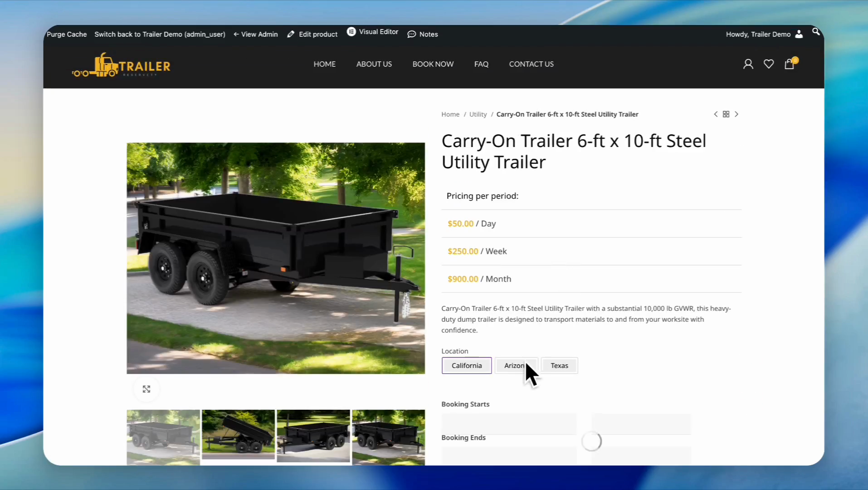Click the Edit product link text
The image size is (868, 490).
[318, 34]
